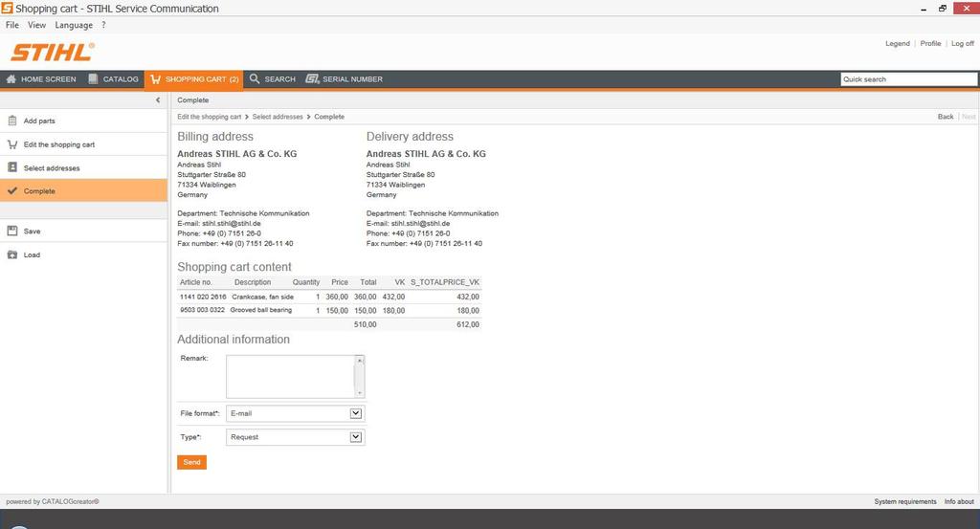The image size is (980, 529).
Task: Click Crankcase, fan side description
Action: click(x=262, y=297)
